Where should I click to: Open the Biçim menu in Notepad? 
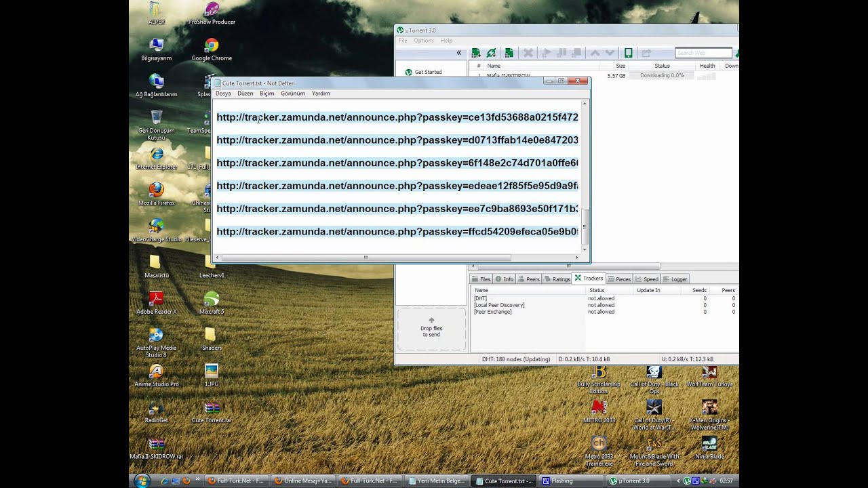pos(267,94)
